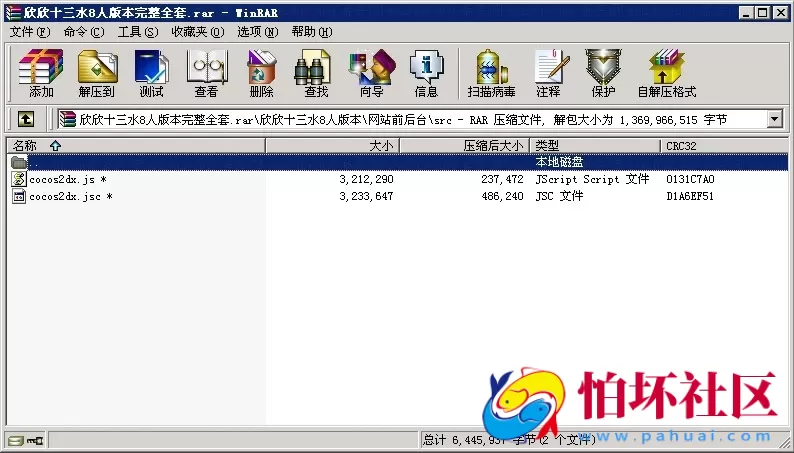Viewport: 794px width, 453px height.
Task: Sort by CRC32 column header
Action: tap(724, 146)
